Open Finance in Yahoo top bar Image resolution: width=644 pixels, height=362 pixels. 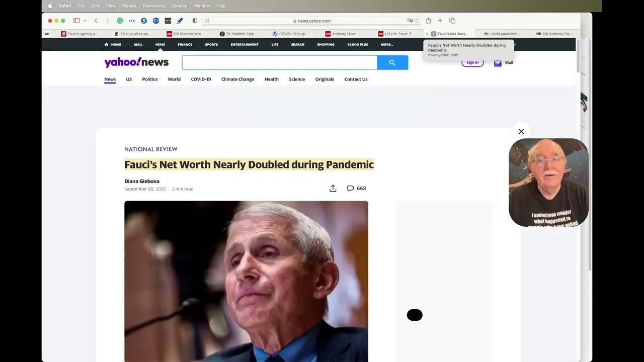click(185, 44)
